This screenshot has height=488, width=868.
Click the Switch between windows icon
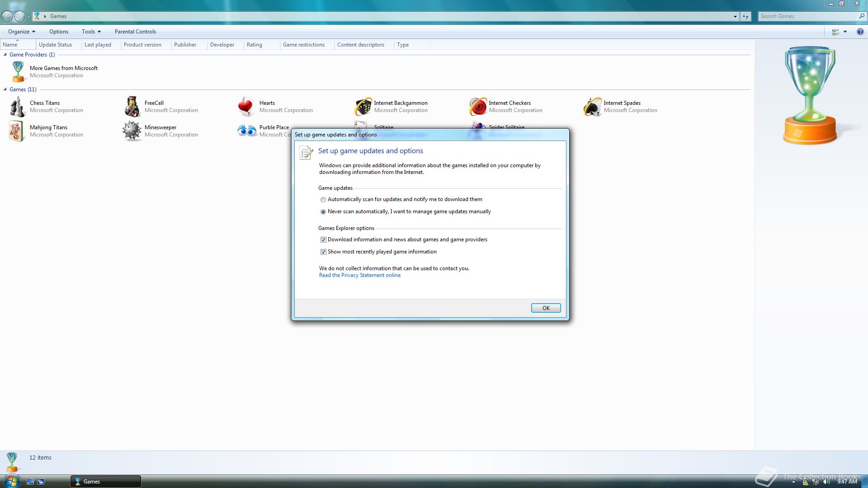click(41, 482)
